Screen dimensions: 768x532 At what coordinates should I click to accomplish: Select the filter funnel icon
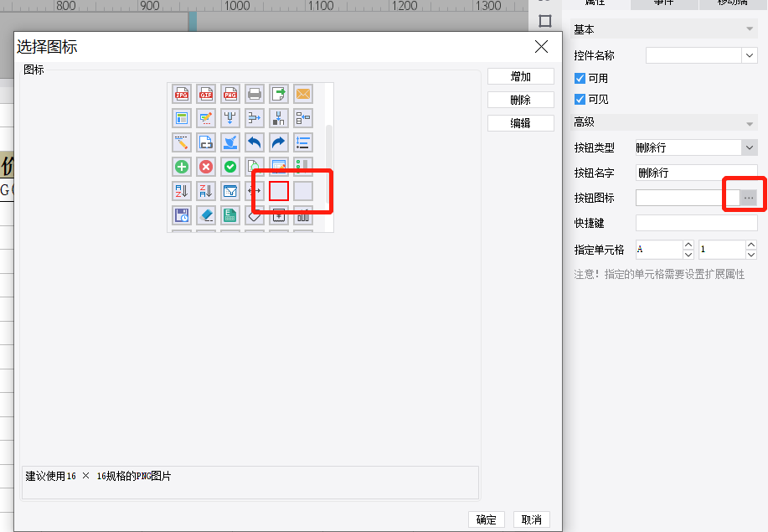click(x=230, y=191)
